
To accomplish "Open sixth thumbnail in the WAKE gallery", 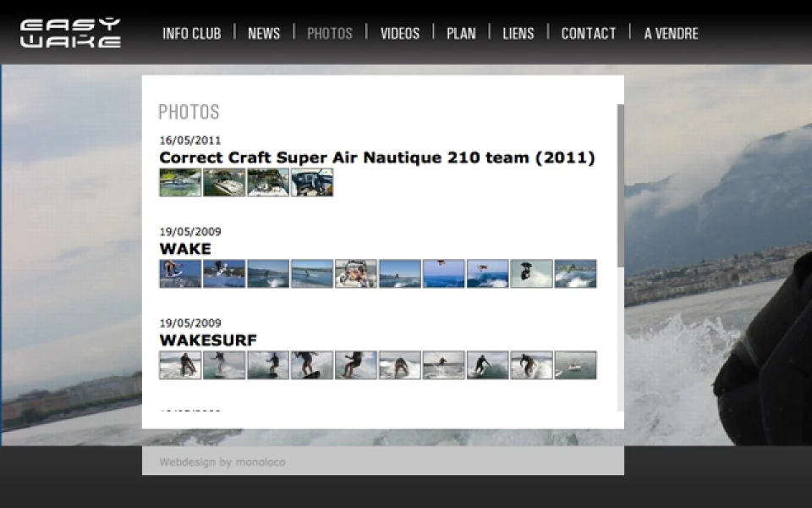I will [400, 273].
